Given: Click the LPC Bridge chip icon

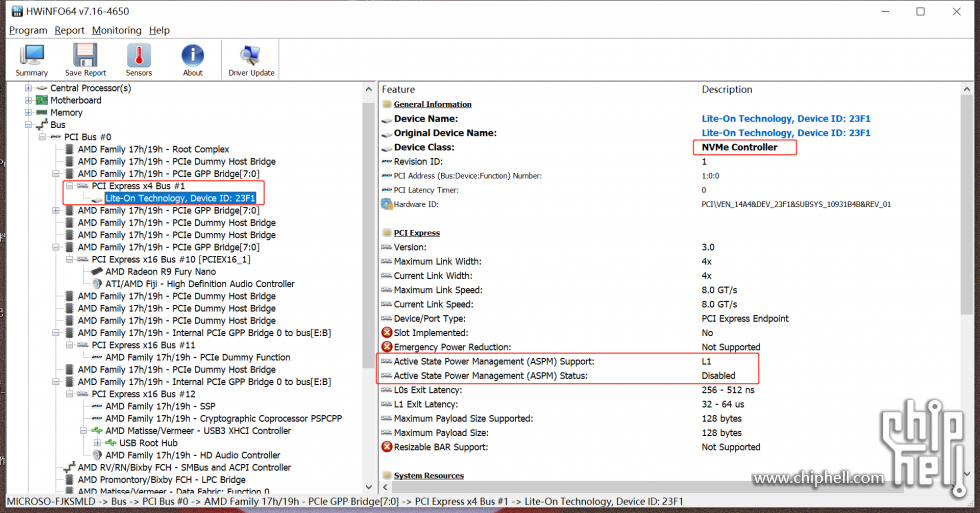Looking at the screenshot, I should pos(69,480).
